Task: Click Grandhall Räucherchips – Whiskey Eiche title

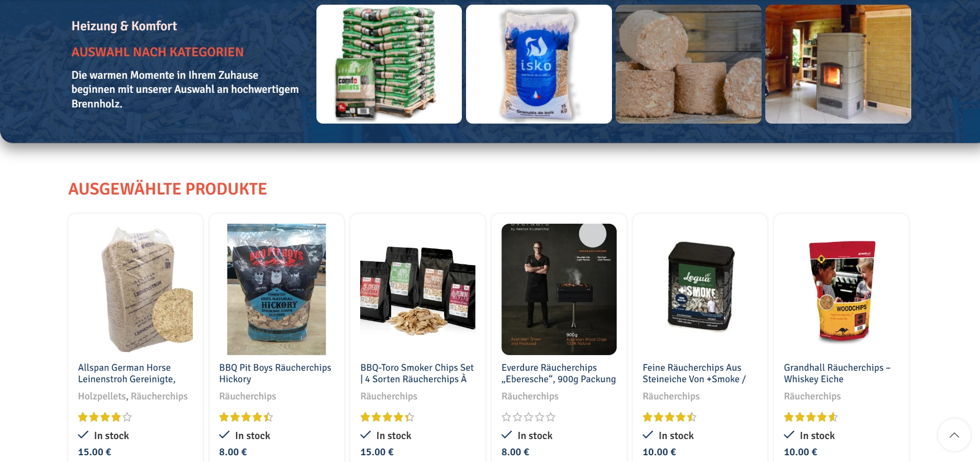Action: coord(837,373)
